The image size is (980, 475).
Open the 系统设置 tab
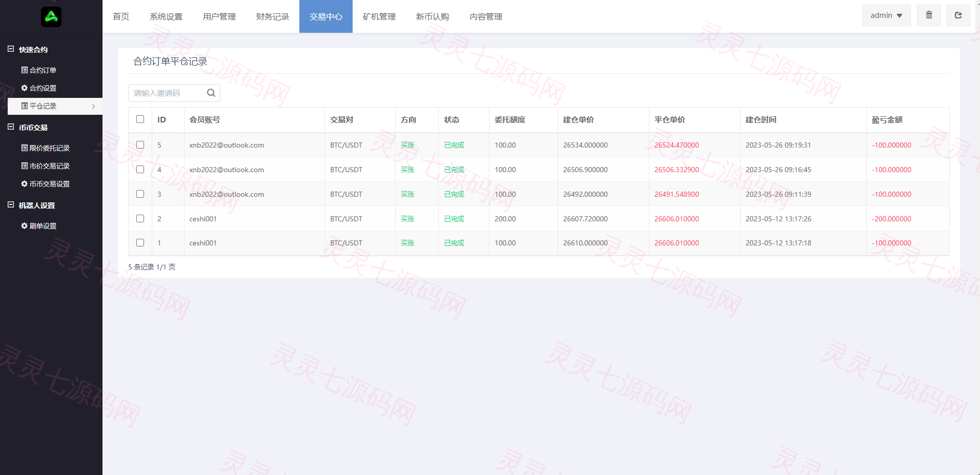(166, 16)
